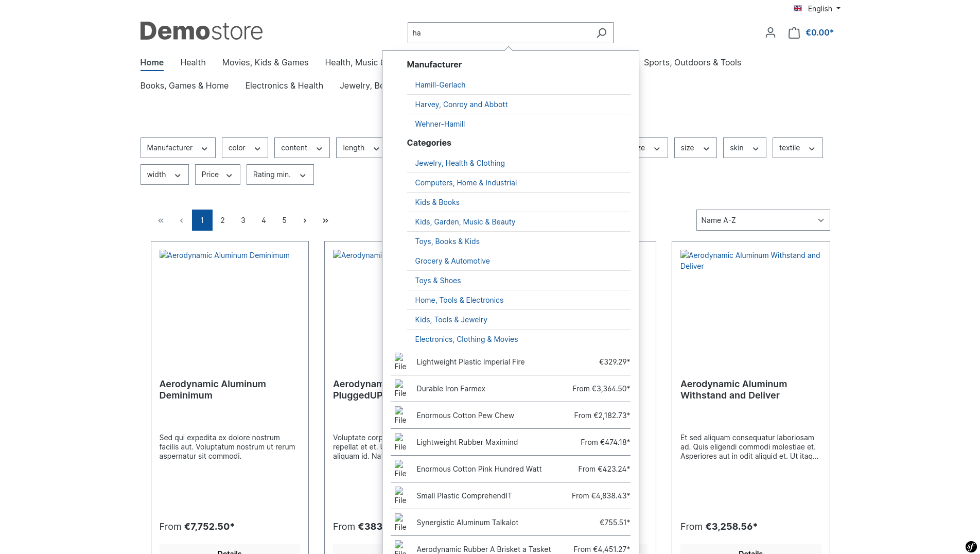The height and width of the screenshot is (554, 980).
Task: Open the Symfony debug toolbar icon
Action: pyautogui.click(x=971, y=547)
